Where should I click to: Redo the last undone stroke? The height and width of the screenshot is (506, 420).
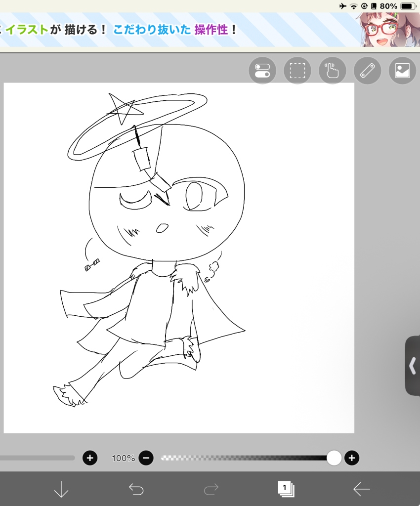211,489
